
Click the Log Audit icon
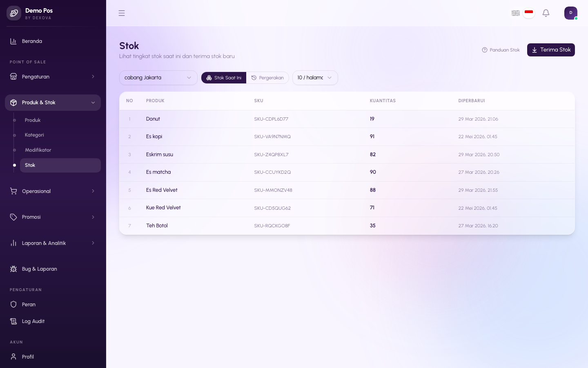[13, 321]
